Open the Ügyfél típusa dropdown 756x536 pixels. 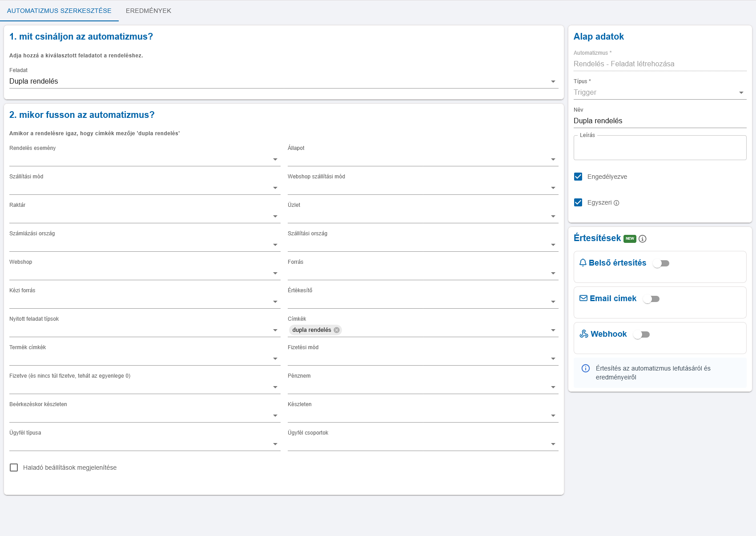145,444
